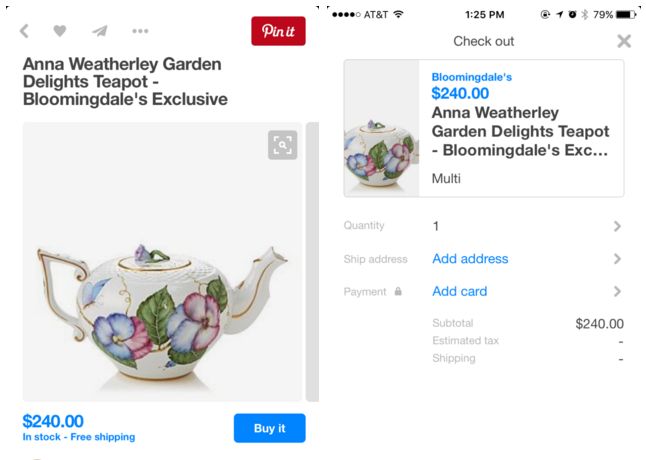This screenshot has height=460, width=646.
Task: Click the red Pin it button
Action: tap(278, 31)
